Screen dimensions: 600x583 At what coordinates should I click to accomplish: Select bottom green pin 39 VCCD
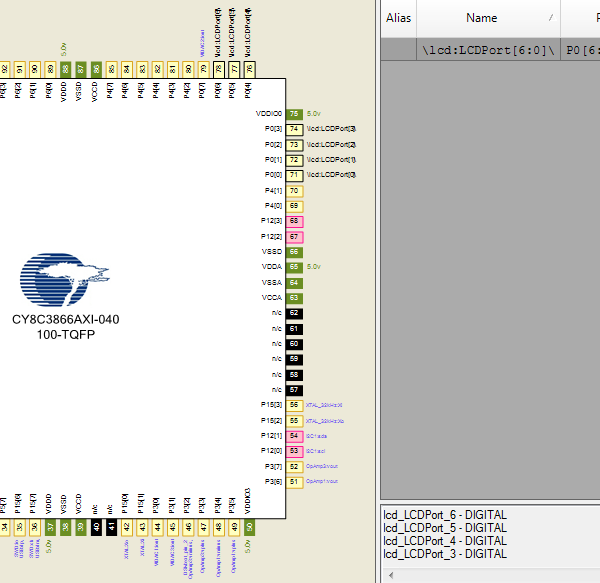[x=81, y=528]
